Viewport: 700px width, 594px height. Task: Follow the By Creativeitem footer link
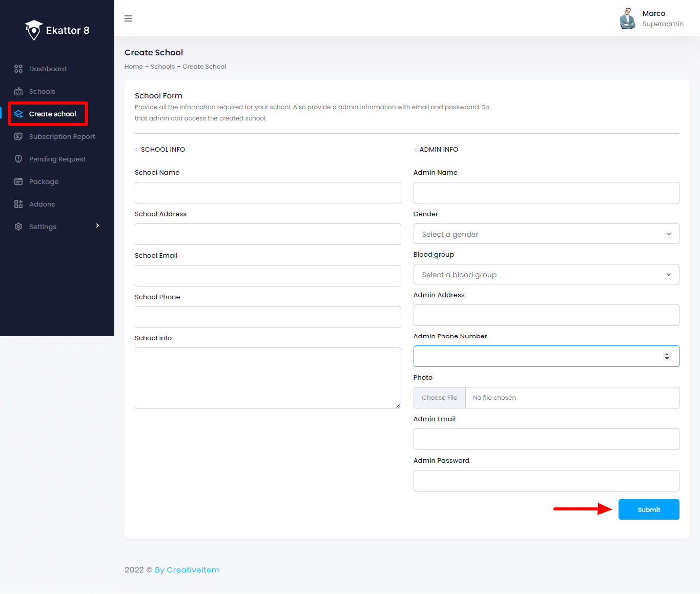pyautogui.click(x=187, y=570)
